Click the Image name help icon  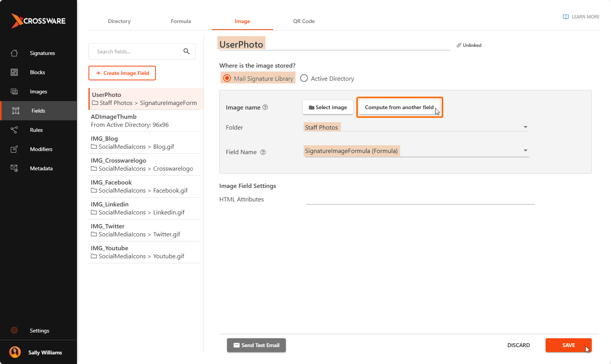point(265,107)
